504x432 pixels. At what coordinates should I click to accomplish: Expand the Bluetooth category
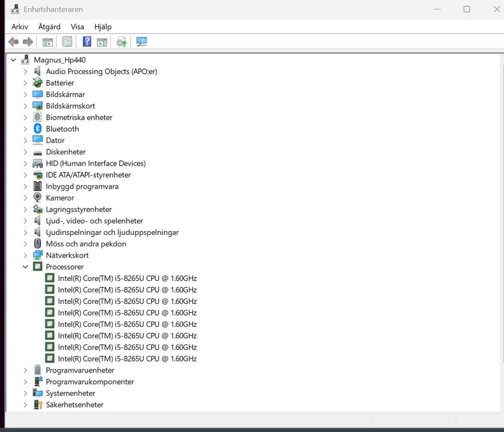25,129
